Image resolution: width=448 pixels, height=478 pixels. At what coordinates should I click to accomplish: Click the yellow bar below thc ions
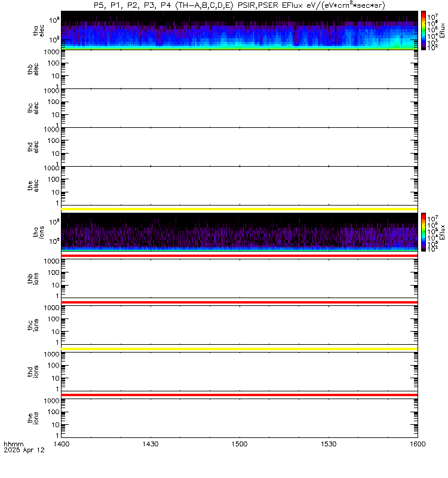(240, 349)
